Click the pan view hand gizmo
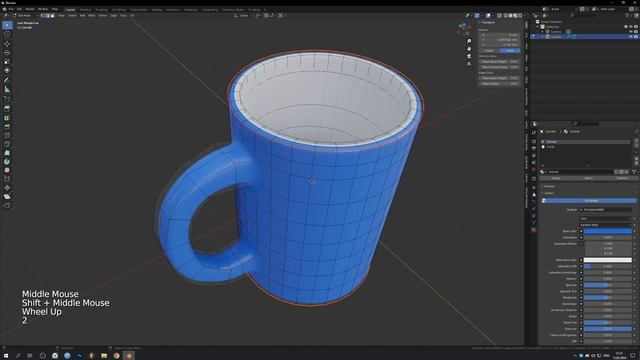Image resolution: width=640 pixels, height=360 pixels. click(469, 49)
